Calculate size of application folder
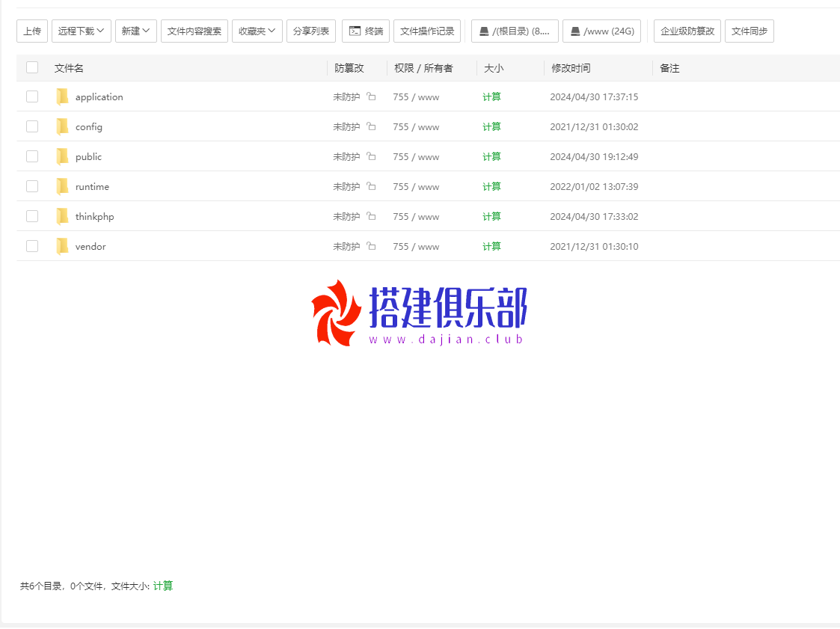The height and width of the screenshot is (629, 840). click(x=491, y=97)
